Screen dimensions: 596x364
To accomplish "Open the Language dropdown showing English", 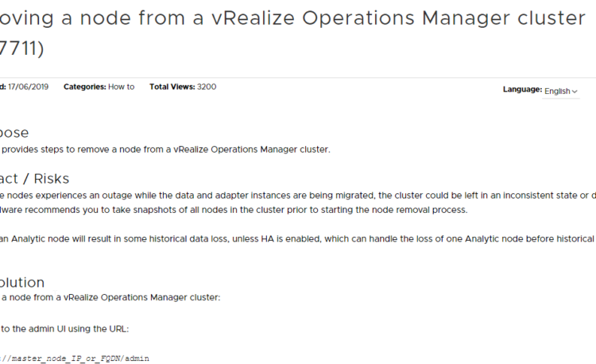I will [x=561, y=91].
